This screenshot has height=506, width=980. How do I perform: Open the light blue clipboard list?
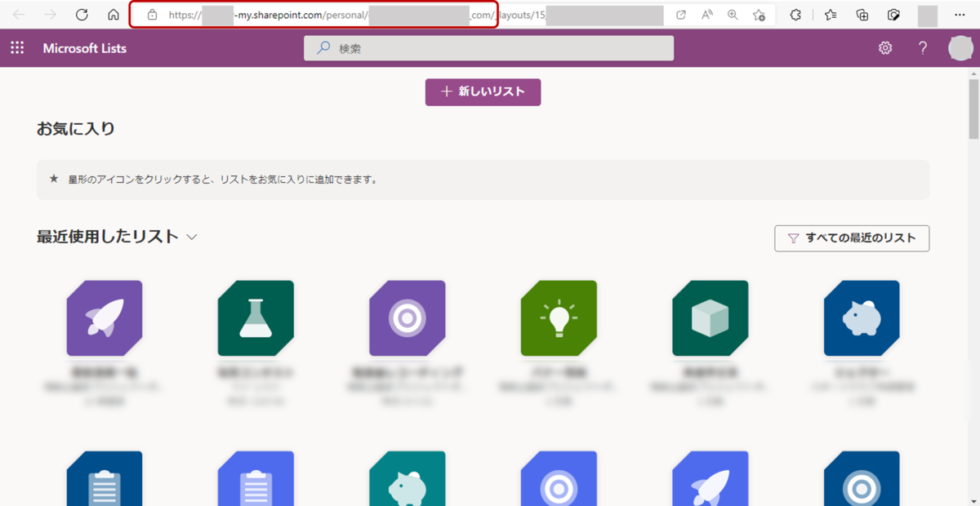pos(256,478)
